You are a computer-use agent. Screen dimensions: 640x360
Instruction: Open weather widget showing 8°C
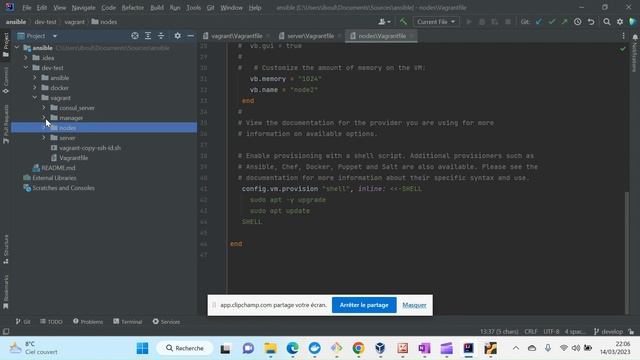tap(33, 348)
